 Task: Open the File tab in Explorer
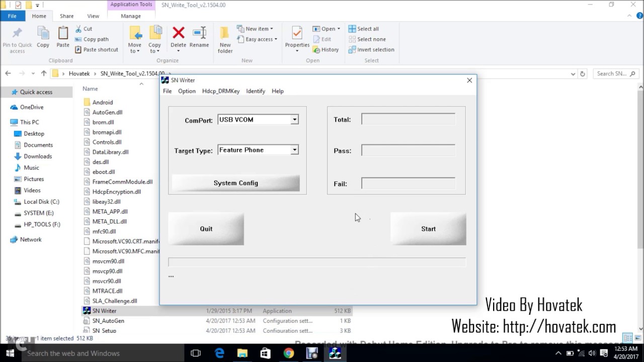[12, 16]
